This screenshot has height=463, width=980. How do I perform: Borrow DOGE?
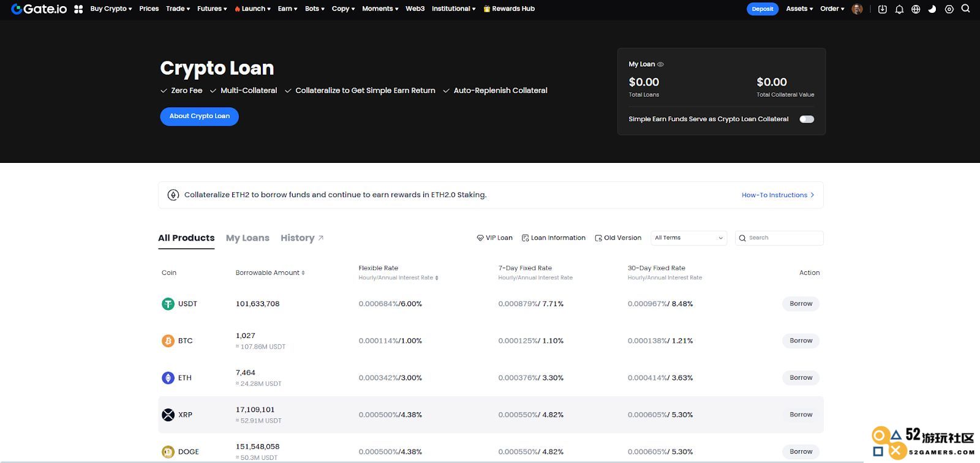coord(801,452)
